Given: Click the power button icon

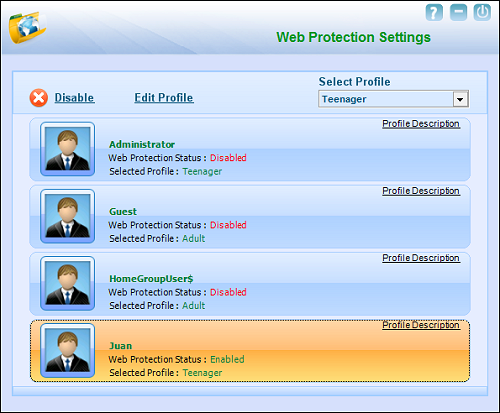Looking at the screenshot, I should pos(482,12).
